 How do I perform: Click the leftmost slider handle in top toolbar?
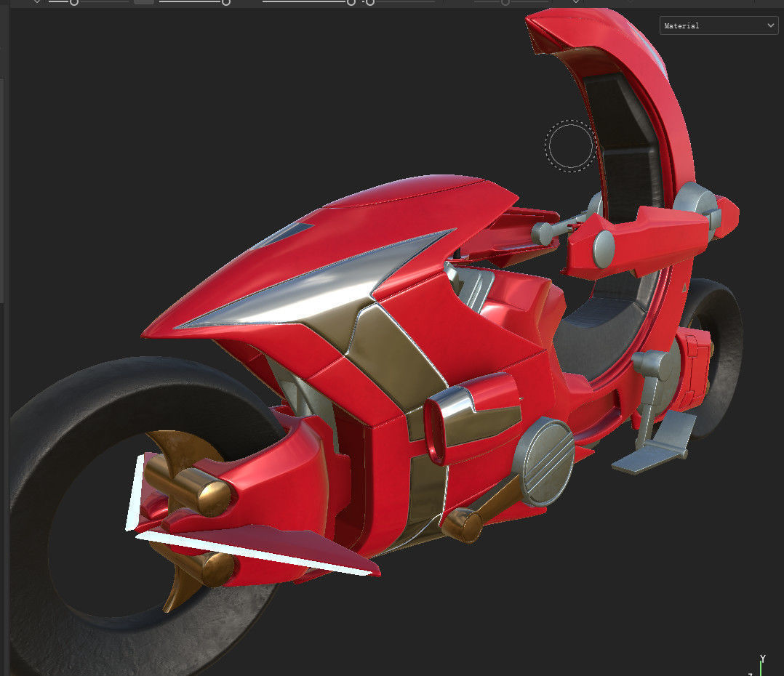pyautogui.click(x=74, y=2)
